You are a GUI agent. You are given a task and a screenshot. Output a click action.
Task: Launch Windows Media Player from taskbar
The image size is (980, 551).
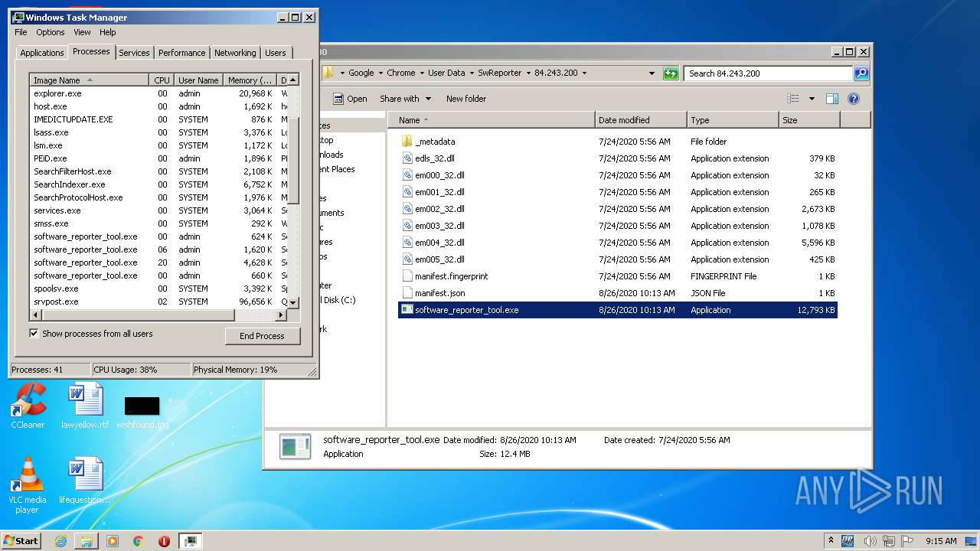(113, 541)
